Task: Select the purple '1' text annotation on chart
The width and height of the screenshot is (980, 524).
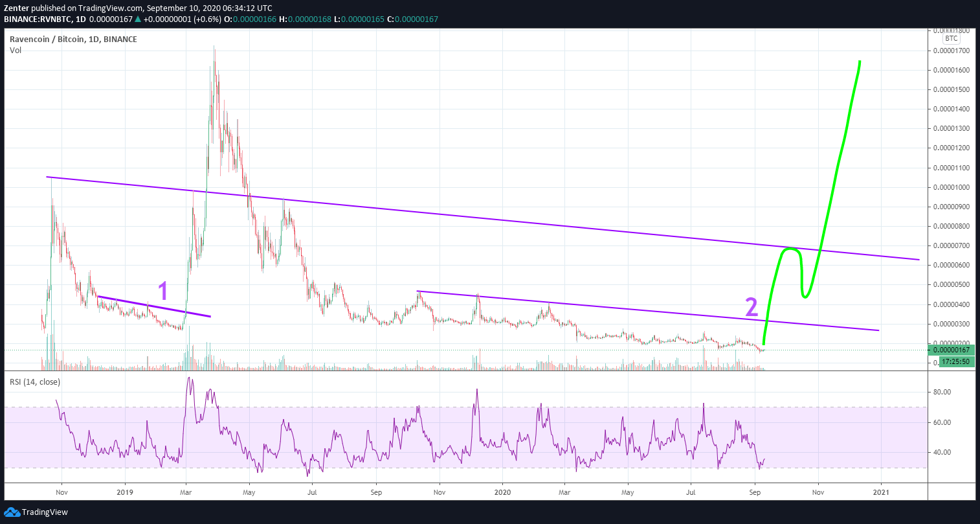Action: click(x=164, y=291)
